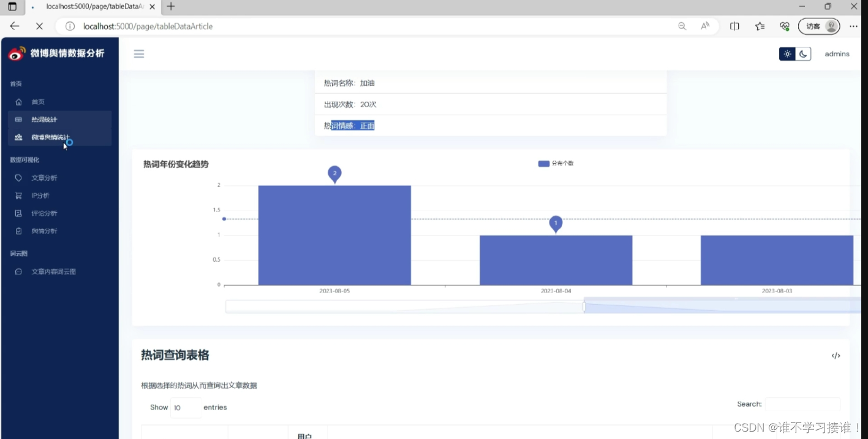
Task: Switch to light mode sun toggle
Action: pyautogui.click(x=787, y=54)
